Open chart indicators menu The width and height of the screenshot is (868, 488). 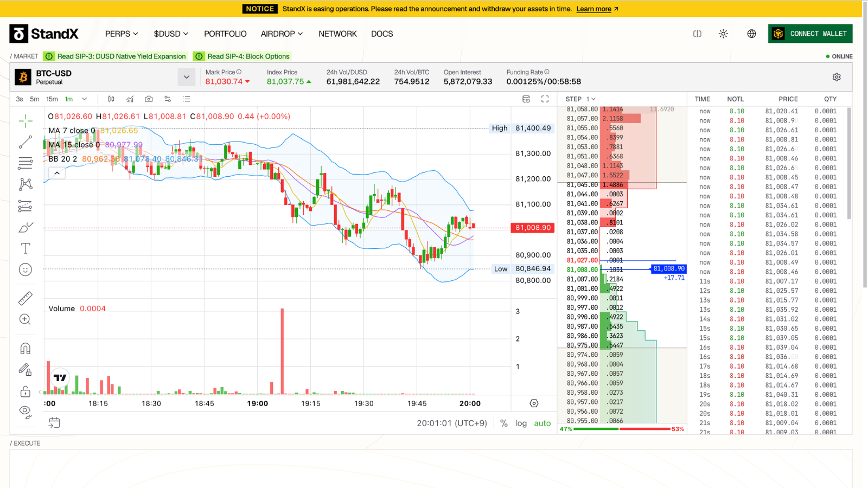(130, 99)
